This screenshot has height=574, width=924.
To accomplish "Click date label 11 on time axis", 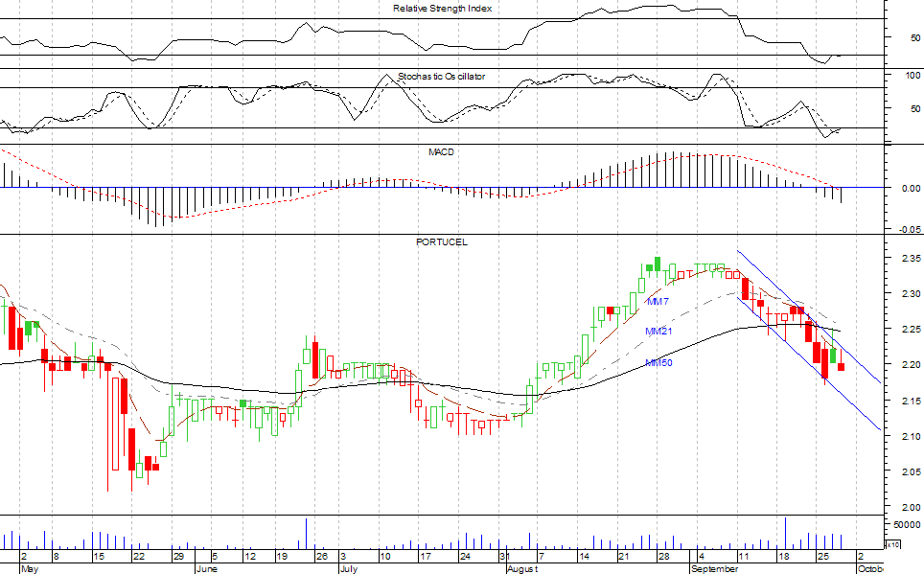I will point(744,557).
